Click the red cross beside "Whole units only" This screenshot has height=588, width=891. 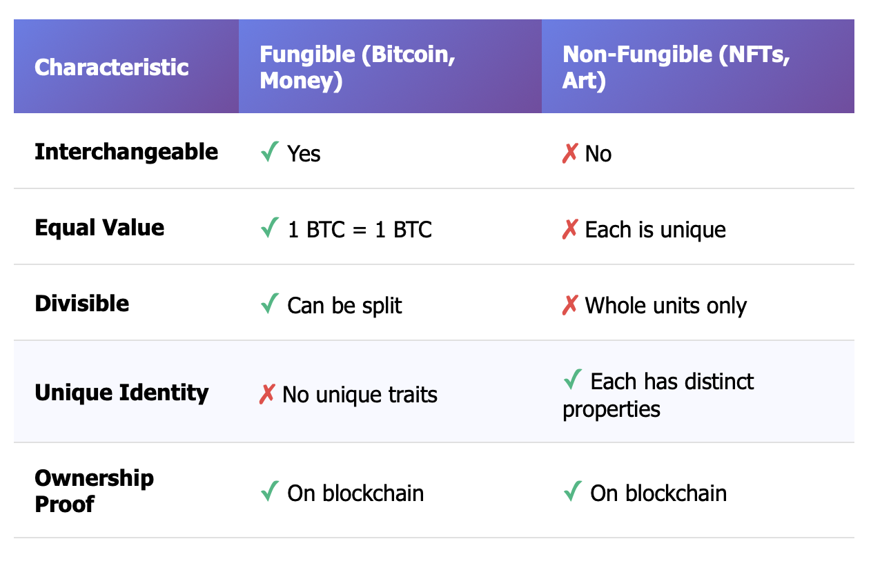point(570,305)
